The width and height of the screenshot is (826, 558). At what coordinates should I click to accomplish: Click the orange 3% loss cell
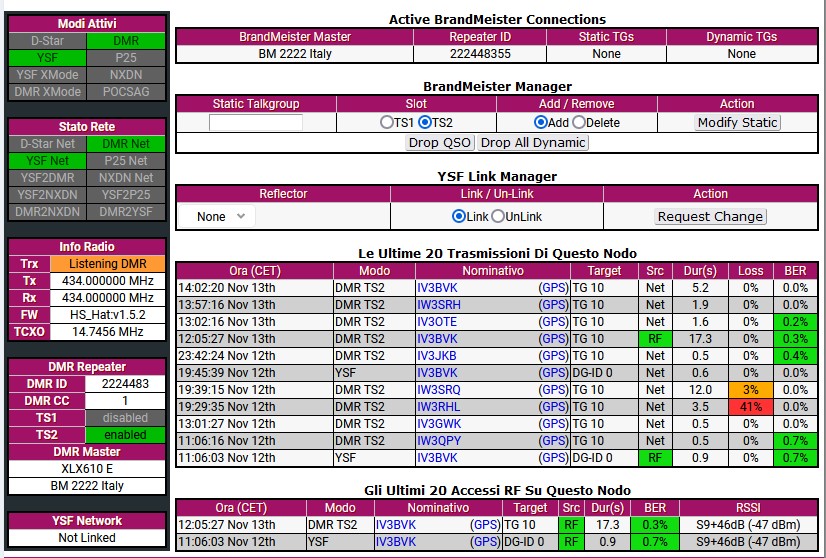coord(751,390)
